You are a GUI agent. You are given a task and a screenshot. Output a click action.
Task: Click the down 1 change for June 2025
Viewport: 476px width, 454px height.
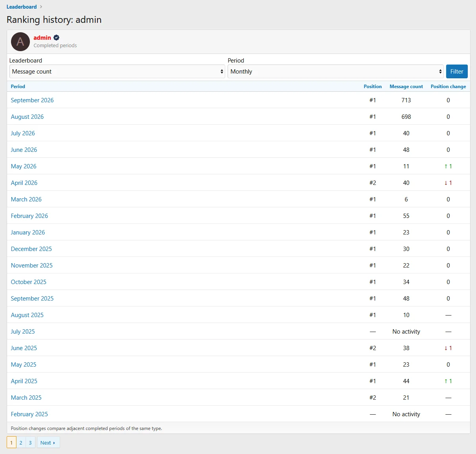tap(448, 348)
